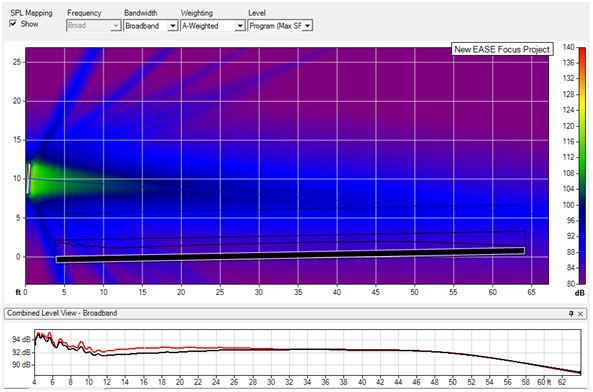
Task: Click the 60 ft label on level graph axis
Action: [543, 382]
